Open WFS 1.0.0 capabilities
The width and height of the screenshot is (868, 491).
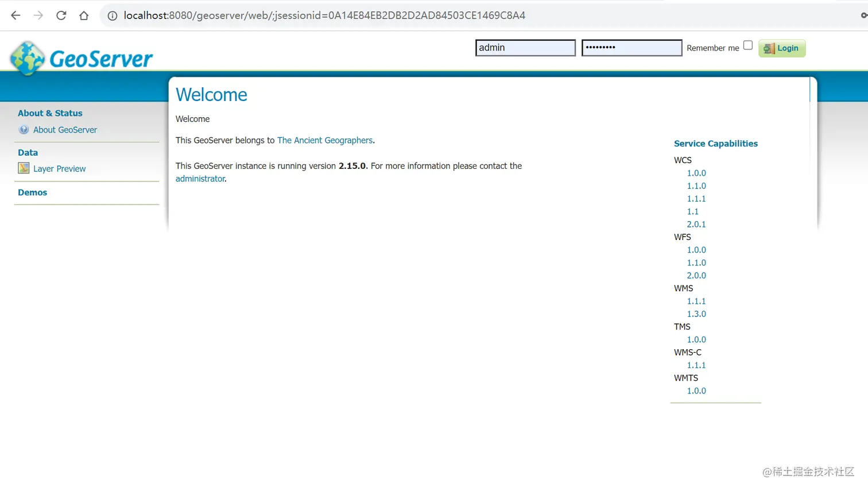tap(696, 250)
